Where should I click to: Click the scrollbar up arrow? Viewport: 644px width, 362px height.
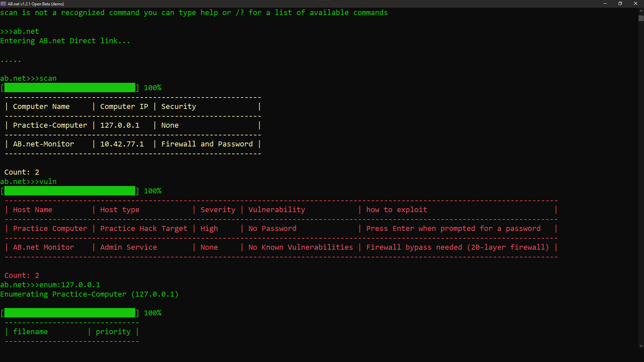pyautogui.click(x=641, y=11)
